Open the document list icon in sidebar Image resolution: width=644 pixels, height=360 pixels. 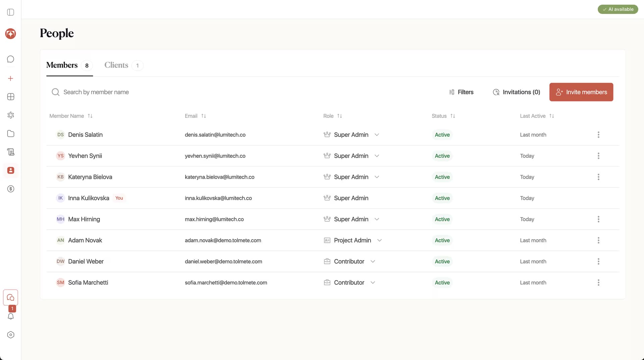[x=11, y=152]
